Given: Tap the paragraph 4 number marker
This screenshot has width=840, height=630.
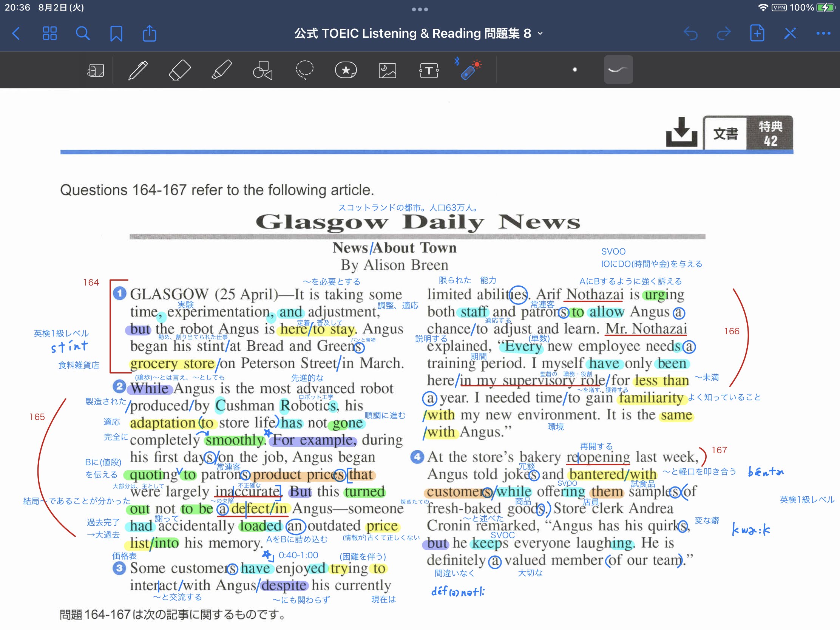Looking at the screenshot, I should coord(417,457).
